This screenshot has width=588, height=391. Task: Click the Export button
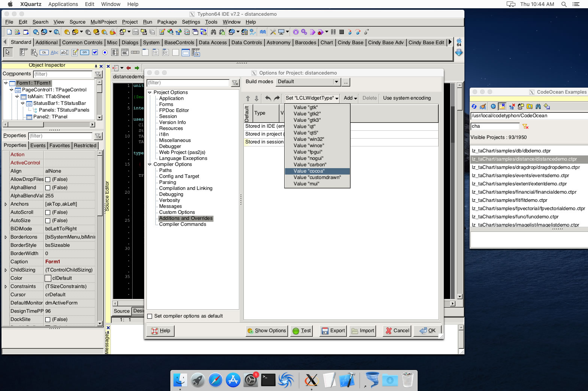click(333, 331)
